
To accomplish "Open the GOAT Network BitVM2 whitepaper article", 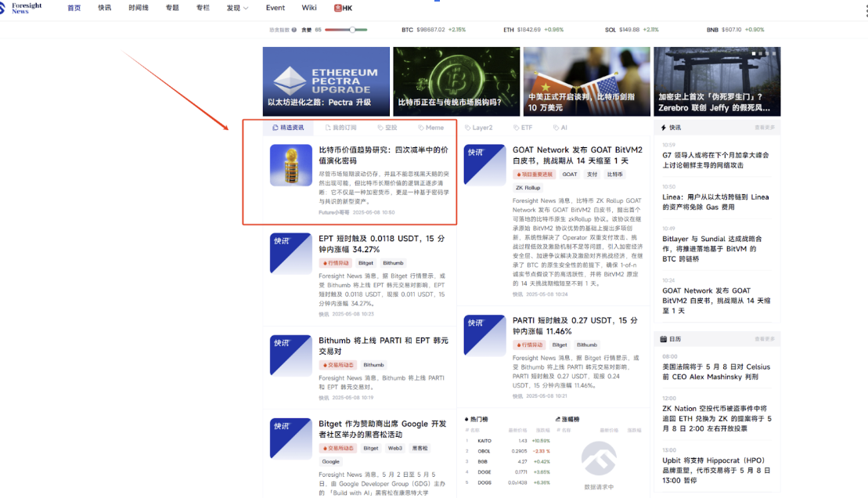I will tap(577, 155).
